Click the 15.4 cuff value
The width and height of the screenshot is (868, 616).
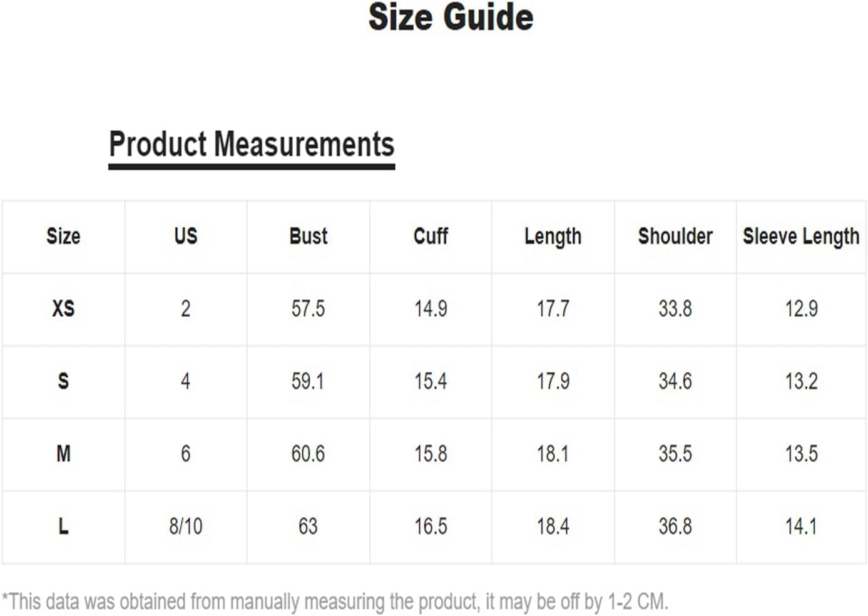click(431, 381)
